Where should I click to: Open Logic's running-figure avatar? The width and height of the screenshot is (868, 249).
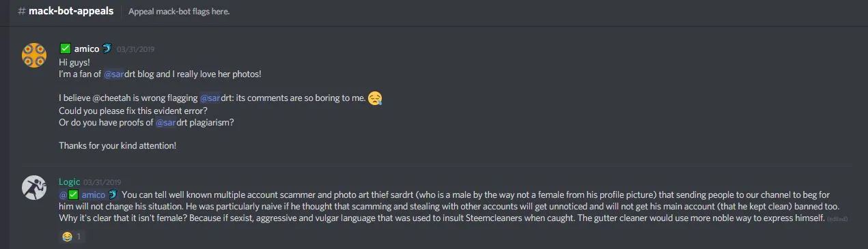tap(34, 187)
